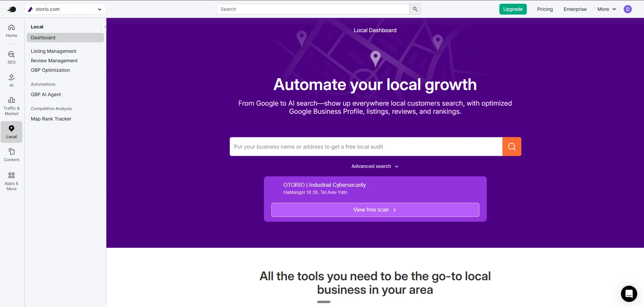Focus the top Search input field
Image resolution: width=644 pixels, height=307 pixels.
click(313, 9)
